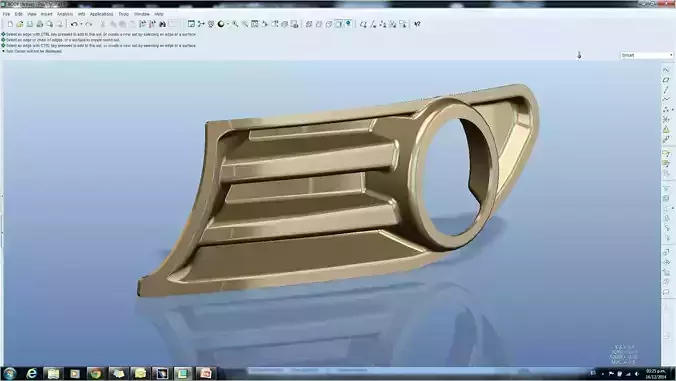The image size is (676, 381).
Task: Expand the Undo history dropdown arrow
Action: point(81,24)
